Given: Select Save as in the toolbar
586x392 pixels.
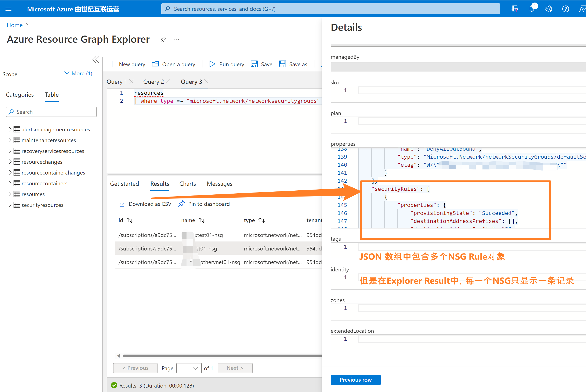Looking at the screenshot, I should (293, 64).
